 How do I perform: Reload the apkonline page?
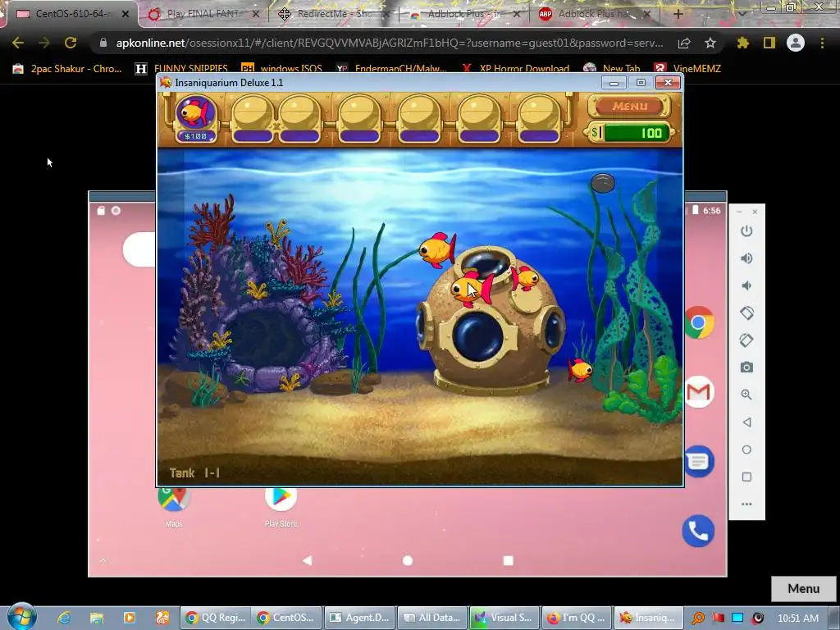(x=71, y=43)
